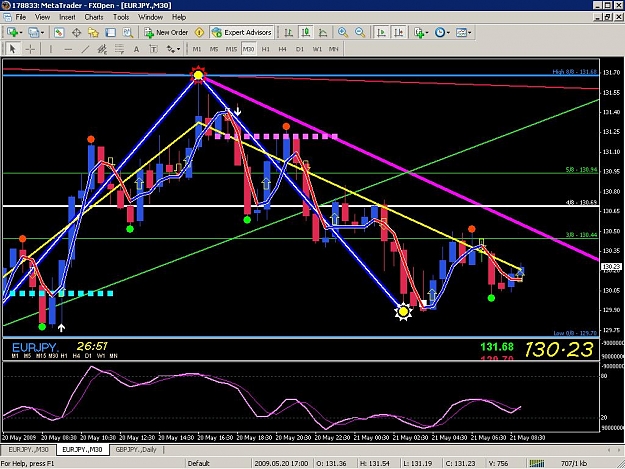Open the File menu

click(21, 17)
